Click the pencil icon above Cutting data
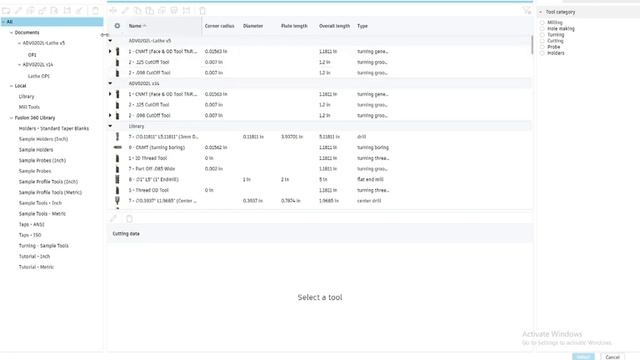The height and width of the screenshot is (360, 640). (x=113, y=219)
